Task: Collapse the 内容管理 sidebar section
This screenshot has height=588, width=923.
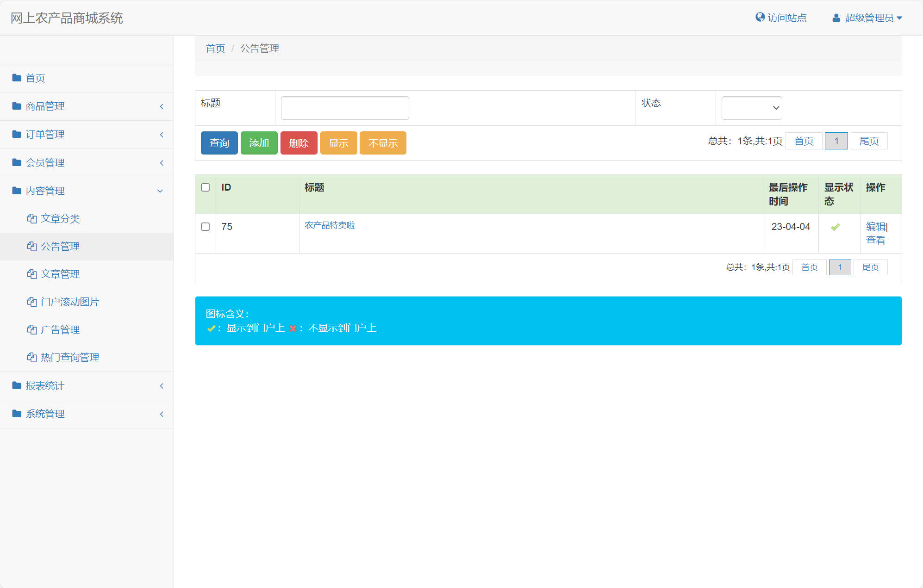Action: point(45,191)
